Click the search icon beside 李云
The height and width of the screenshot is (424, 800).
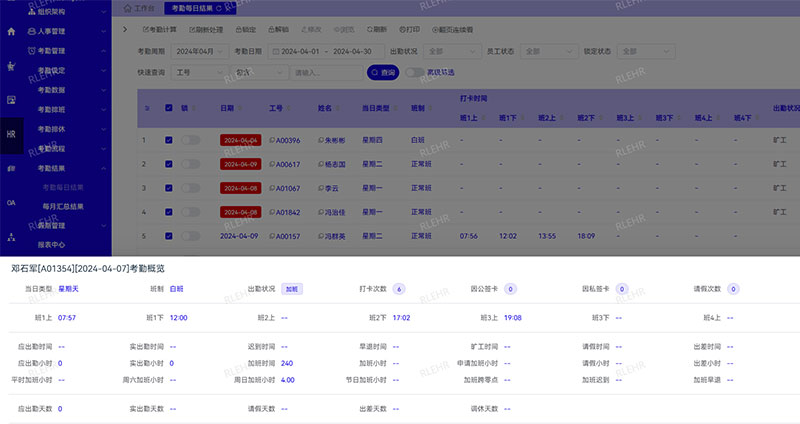[x=321, y=188]
